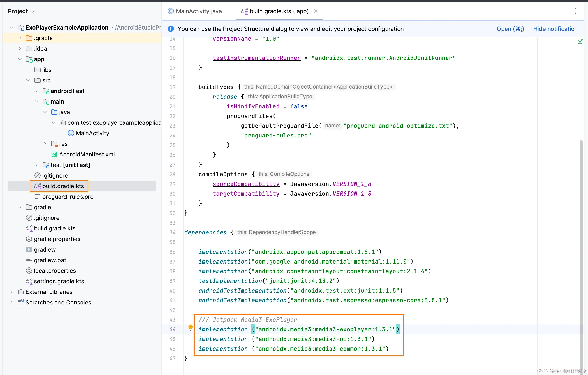Viewport: 588px width, 375px height.
Task: Click the green inspection checkmark icon
Action: (x=580, y=42)
